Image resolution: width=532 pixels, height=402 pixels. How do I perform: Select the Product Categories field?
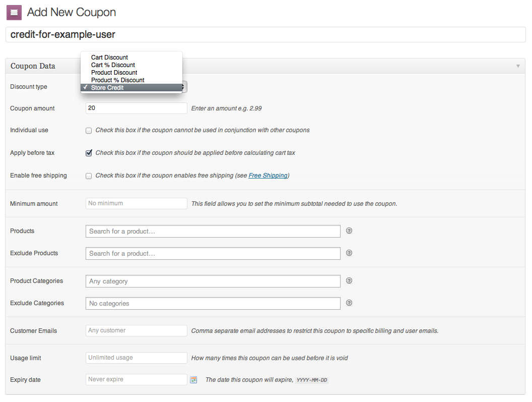pyautogui.click(x=213, y=281)
